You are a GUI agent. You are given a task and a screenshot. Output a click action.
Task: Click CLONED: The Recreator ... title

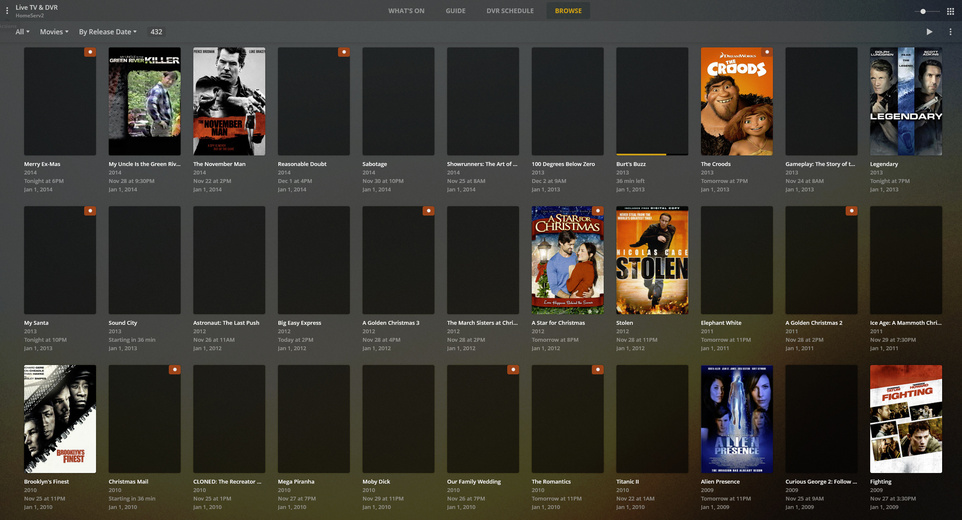[228, 481]
